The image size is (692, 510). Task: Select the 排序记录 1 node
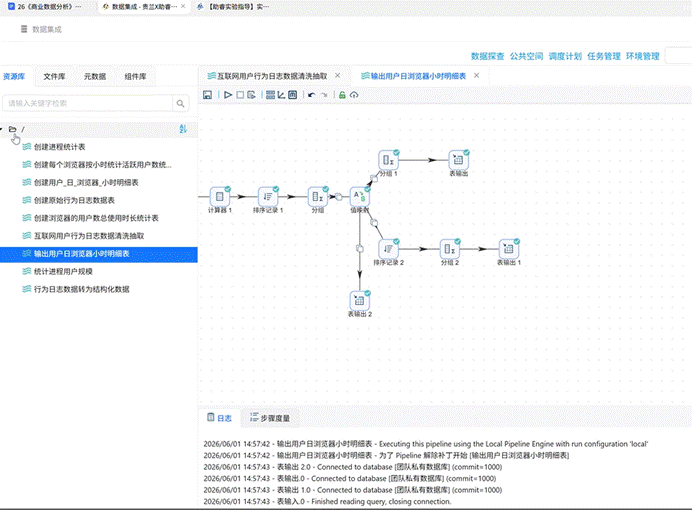coord(268,197)
